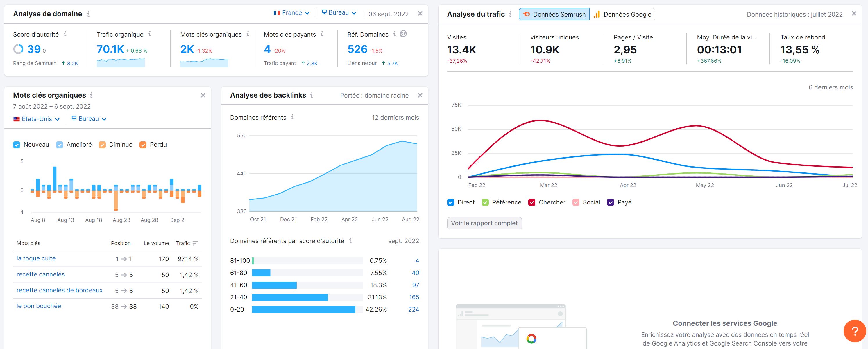Click Voir le rapport complet button

tap(484, 223)
